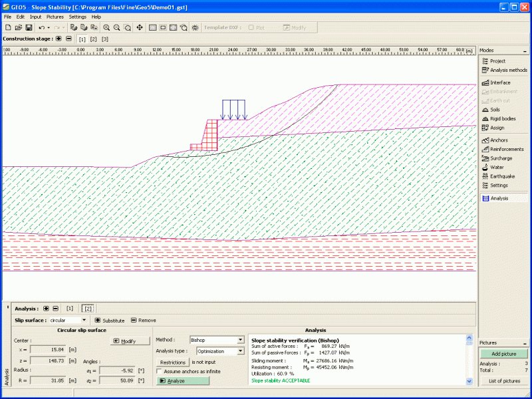Open the Input menu
This screenshot has width=532, height=399.
pyautogui.click(x=36, y=17)
